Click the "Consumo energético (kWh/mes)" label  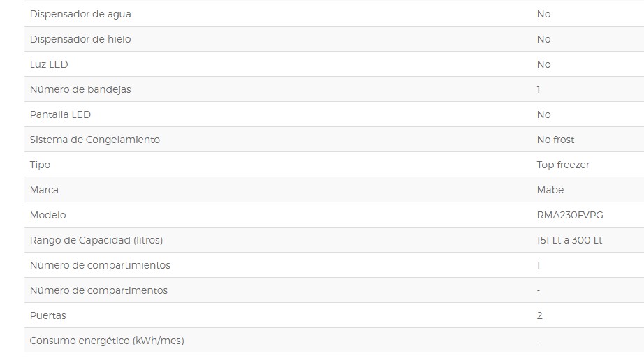107,341
